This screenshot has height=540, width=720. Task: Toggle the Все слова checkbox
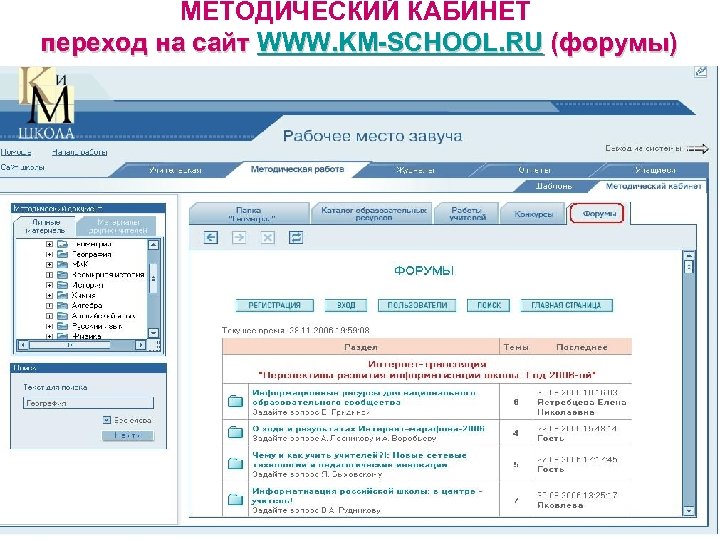107,420
